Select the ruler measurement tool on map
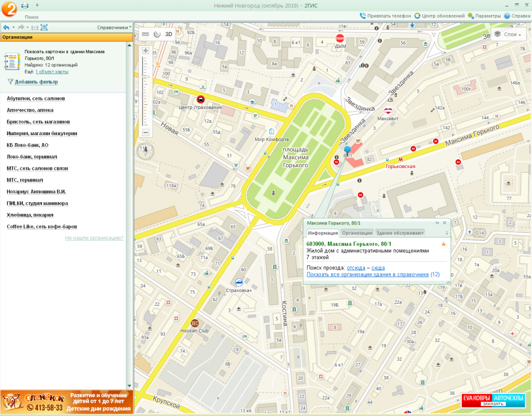 (x=146, y=34)
